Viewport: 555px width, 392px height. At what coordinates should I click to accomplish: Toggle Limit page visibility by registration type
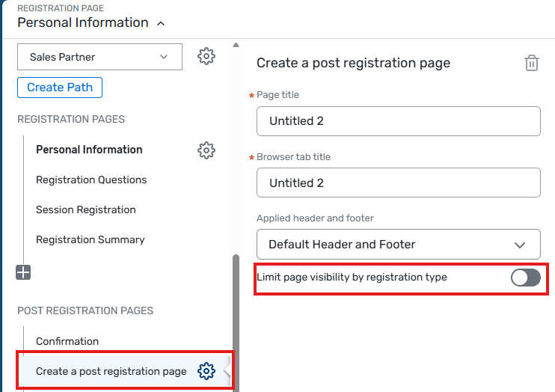[525, 278]
